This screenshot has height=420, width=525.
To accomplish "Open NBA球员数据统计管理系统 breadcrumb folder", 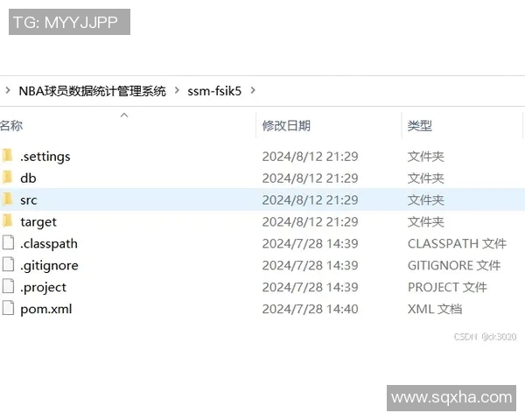I will pyautogui.click(x=93, y=91).
